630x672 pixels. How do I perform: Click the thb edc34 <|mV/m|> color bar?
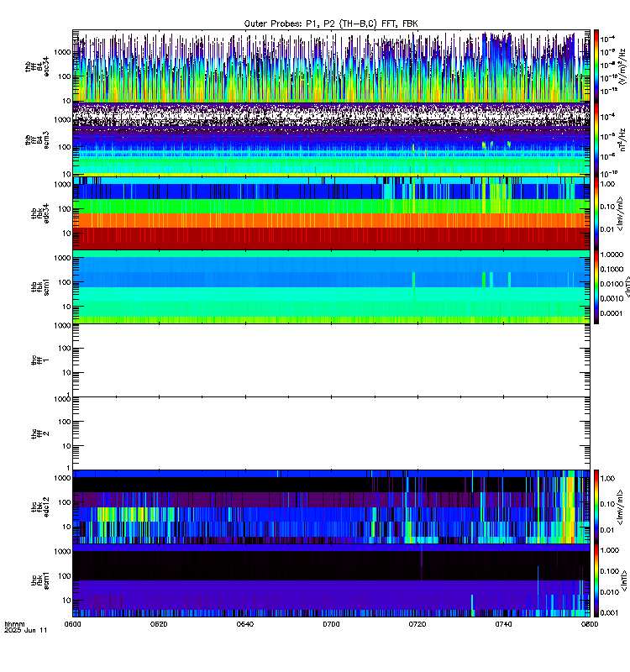point(596,213)
